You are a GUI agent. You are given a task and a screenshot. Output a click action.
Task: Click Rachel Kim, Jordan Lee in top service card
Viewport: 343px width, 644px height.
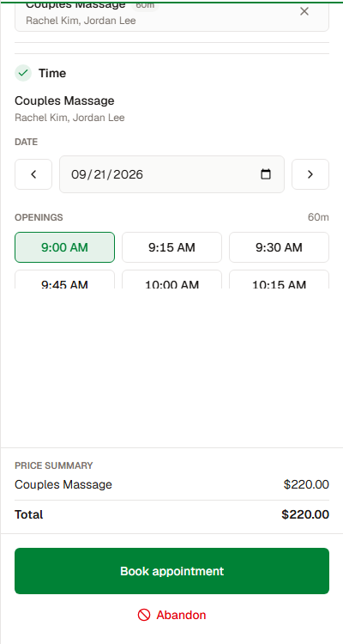tap(81, 21)
